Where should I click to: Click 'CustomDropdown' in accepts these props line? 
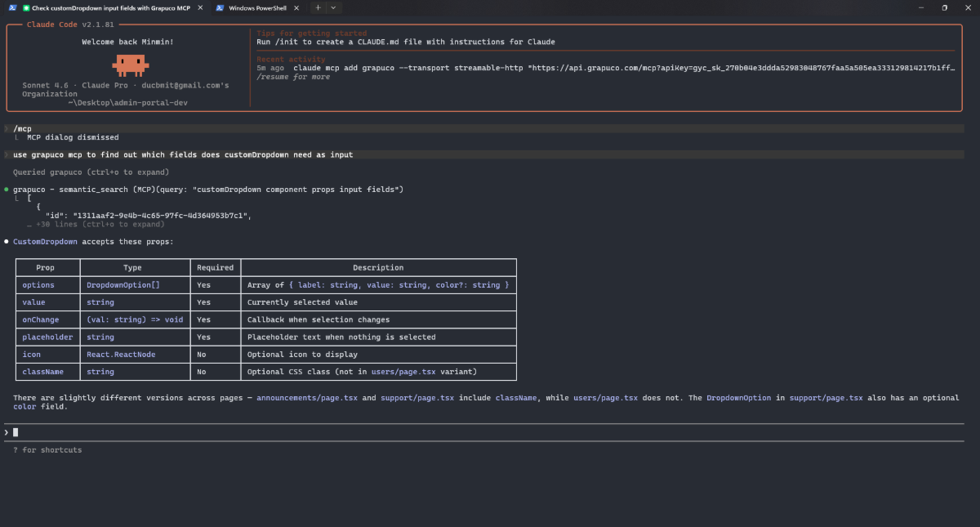[x=46, y=242]
